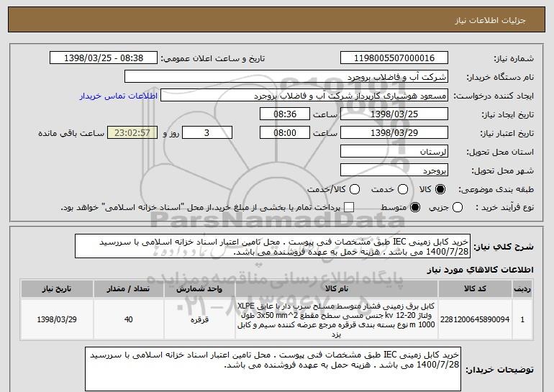Click the buyer name field شرکت آب و فاضلاب بروجرد
Viewport: 554px width, 392px height.
(286, 77)
